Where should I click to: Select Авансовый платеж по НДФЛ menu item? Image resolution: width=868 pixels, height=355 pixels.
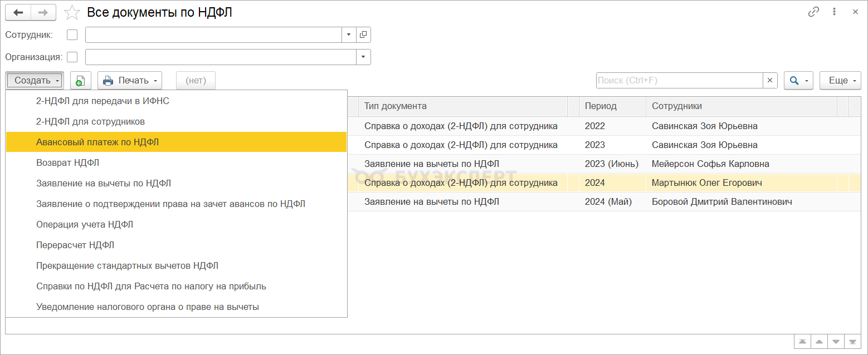click(97, 142)
